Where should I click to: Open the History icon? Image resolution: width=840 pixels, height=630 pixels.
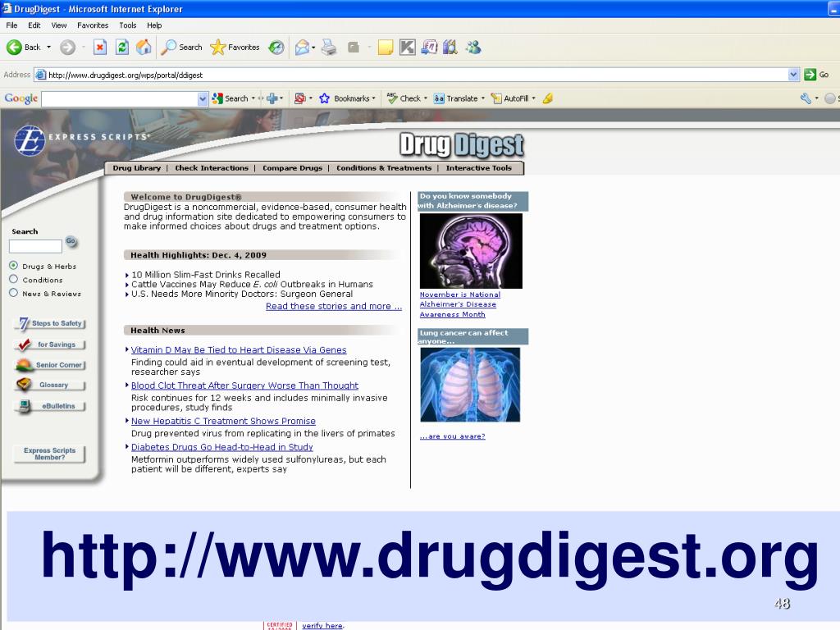pos(276,47)
